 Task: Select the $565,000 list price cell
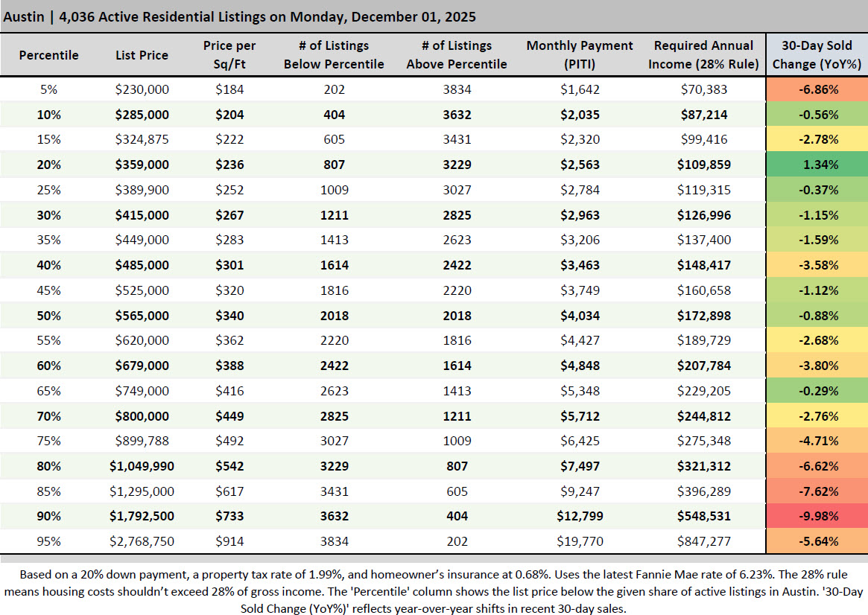142,316
